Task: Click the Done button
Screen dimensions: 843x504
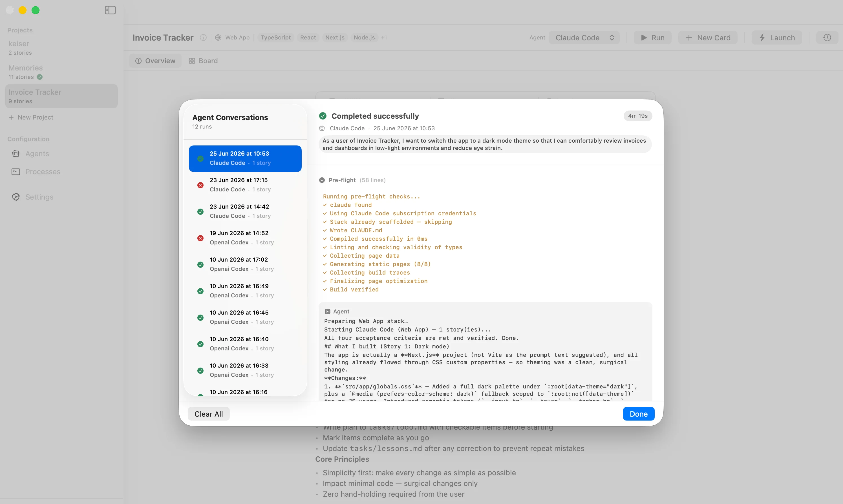Action: [x=639, y=414]
